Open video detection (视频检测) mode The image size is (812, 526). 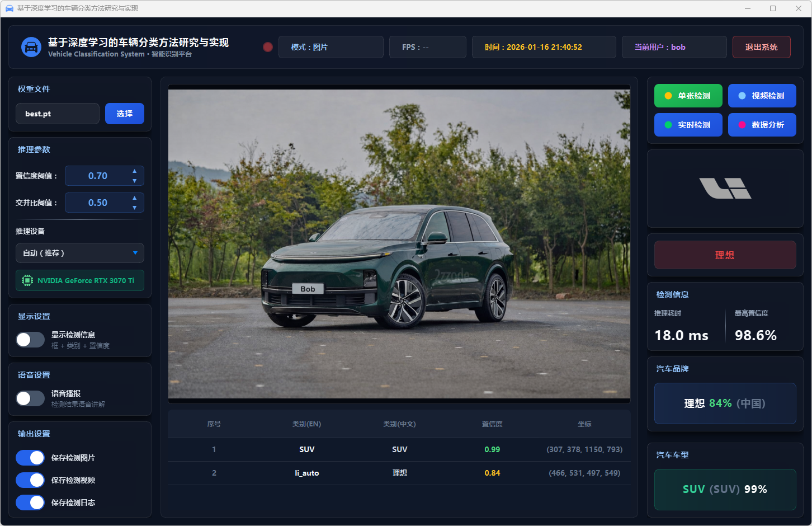762,96
